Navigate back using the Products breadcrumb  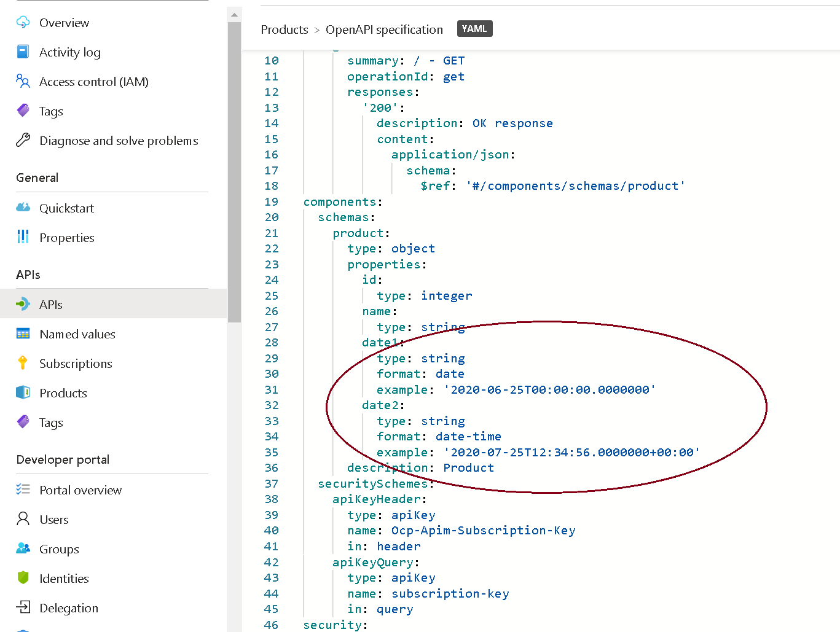(284, 29)
